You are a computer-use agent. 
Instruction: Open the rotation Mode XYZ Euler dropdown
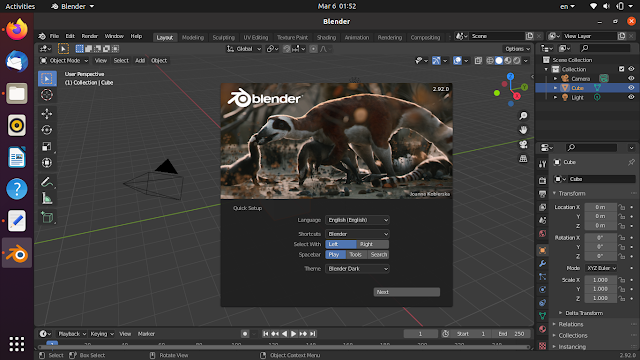[x=601, y=268]
